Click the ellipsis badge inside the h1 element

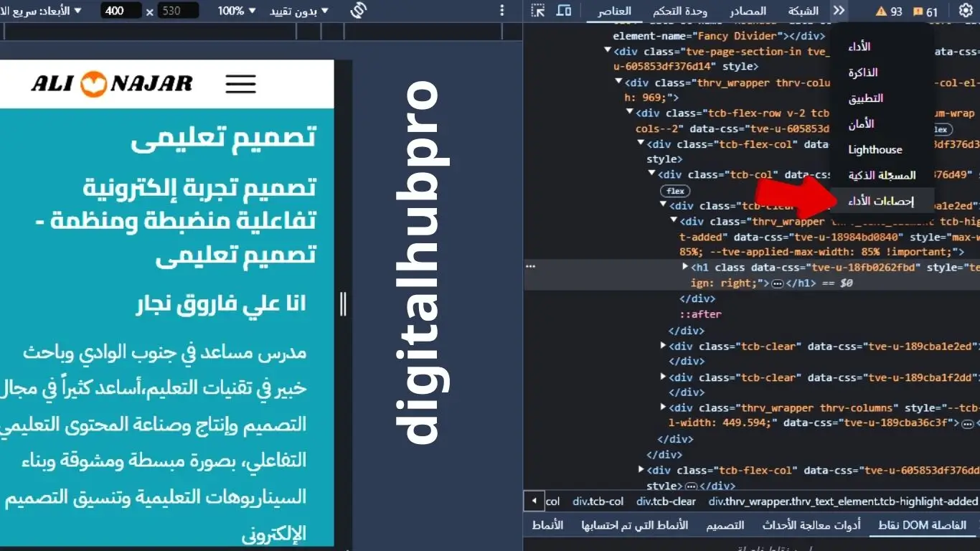pyautogui.click(x=777, y=283)
